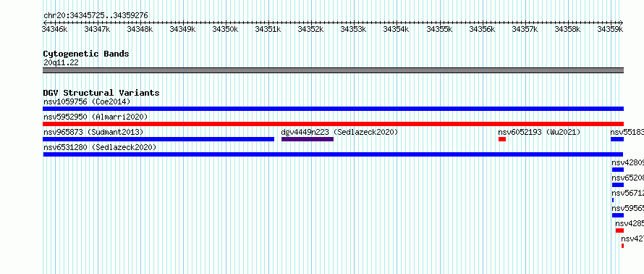Click the chr20:34345725..34359276 coordinate label
The width and height of the screenshot is (644, 274).
click(96, 15)
